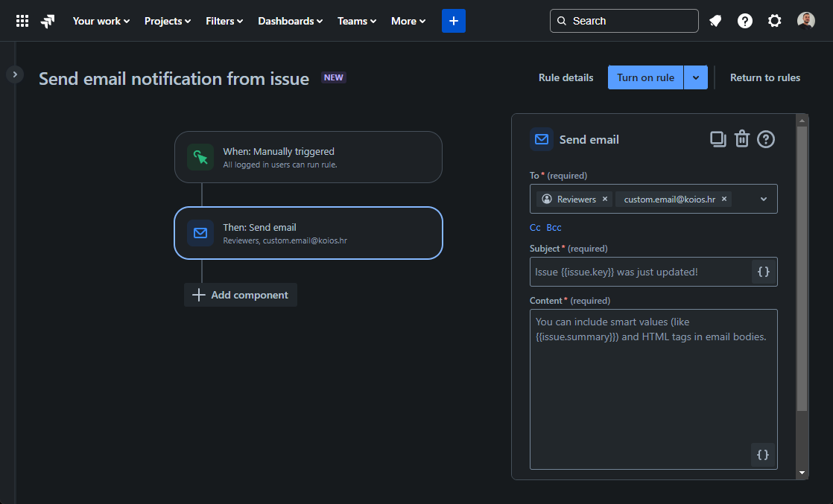The image size is (833, 504).
Task: Open the apps grid menu
Action: click(x=23, y=20)
